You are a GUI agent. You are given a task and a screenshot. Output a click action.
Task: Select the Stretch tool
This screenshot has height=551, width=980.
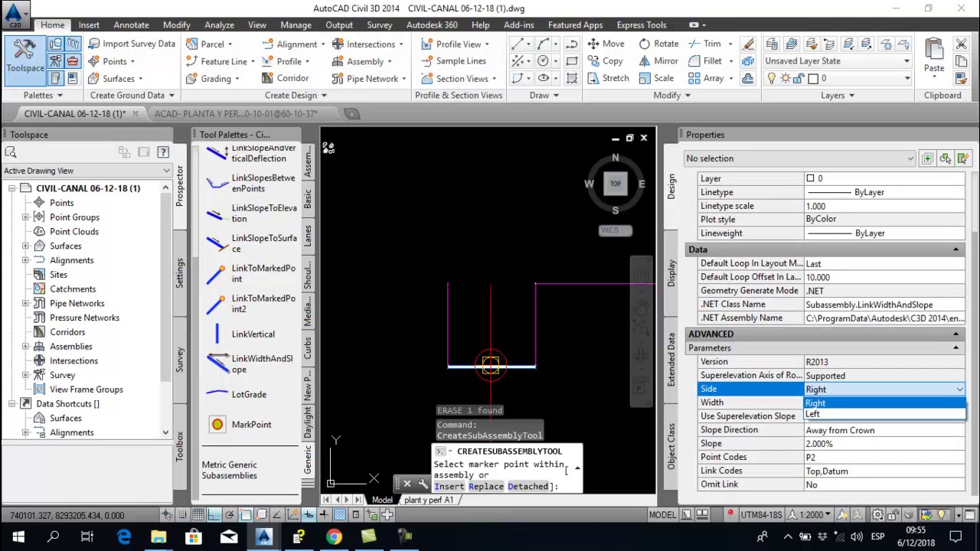tap(609, 78)
